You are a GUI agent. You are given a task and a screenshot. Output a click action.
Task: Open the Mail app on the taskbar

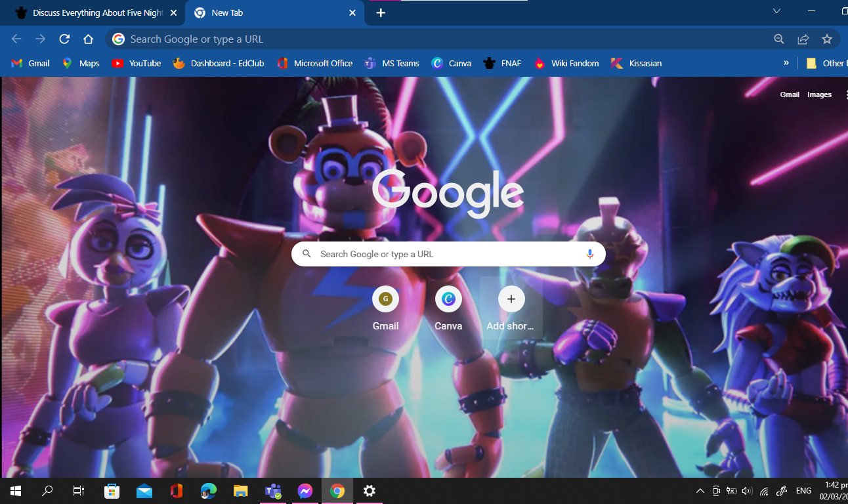pyautogui.click(x=144, y=491)
